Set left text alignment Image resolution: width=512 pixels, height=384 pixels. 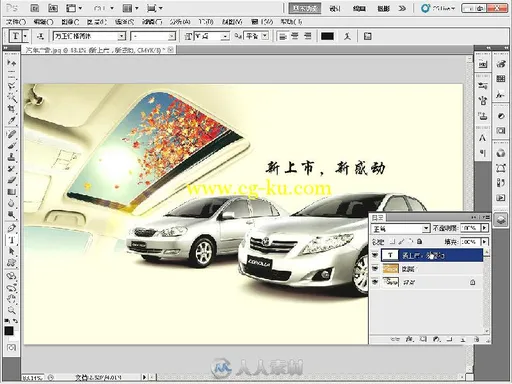(283, 36)
